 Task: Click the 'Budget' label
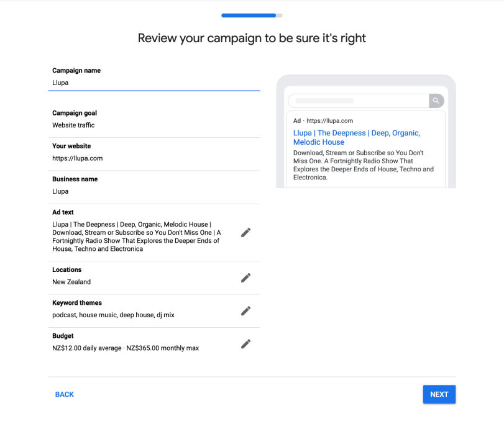(63, 336)
